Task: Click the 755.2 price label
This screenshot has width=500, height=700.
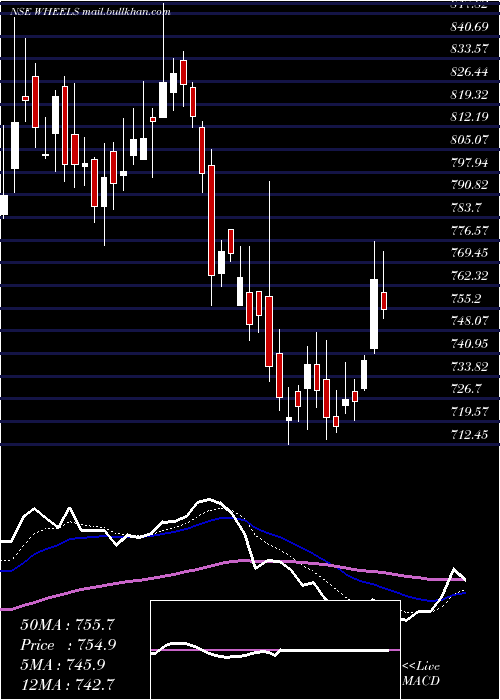Action: pos(466,299)
